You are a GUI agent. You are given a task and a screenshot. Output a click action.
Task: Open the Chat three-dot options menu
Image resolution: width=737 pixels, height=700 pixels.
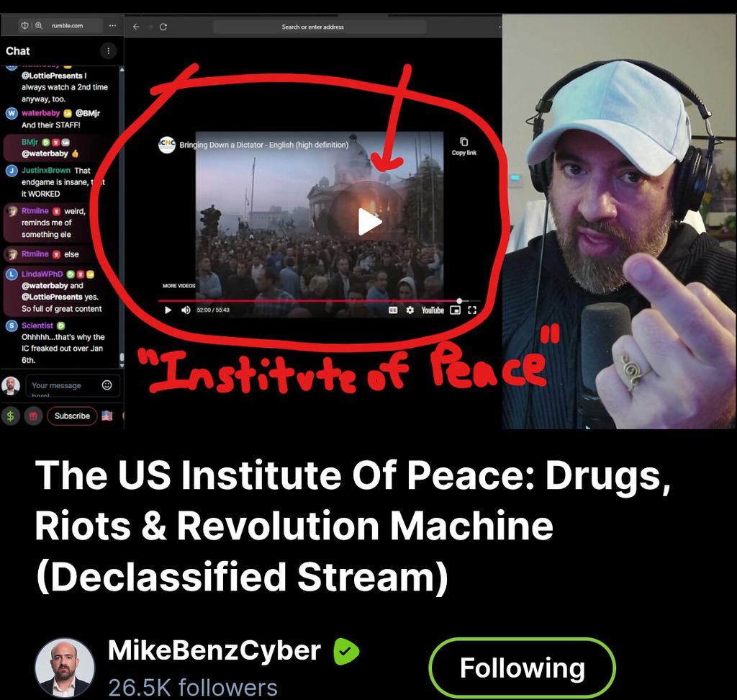[x=109, y=51]
